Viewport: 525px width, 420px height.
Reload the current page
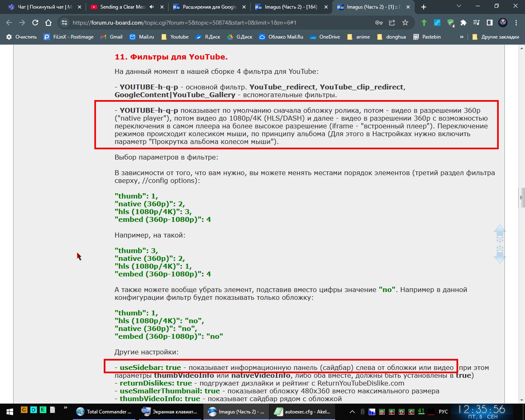35,23
